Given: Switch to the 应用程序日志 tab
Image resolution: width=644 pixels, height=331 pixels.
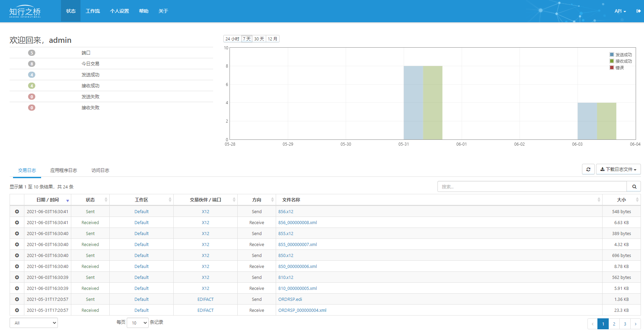Looking at the screenshot, I should tap(64, 170).
